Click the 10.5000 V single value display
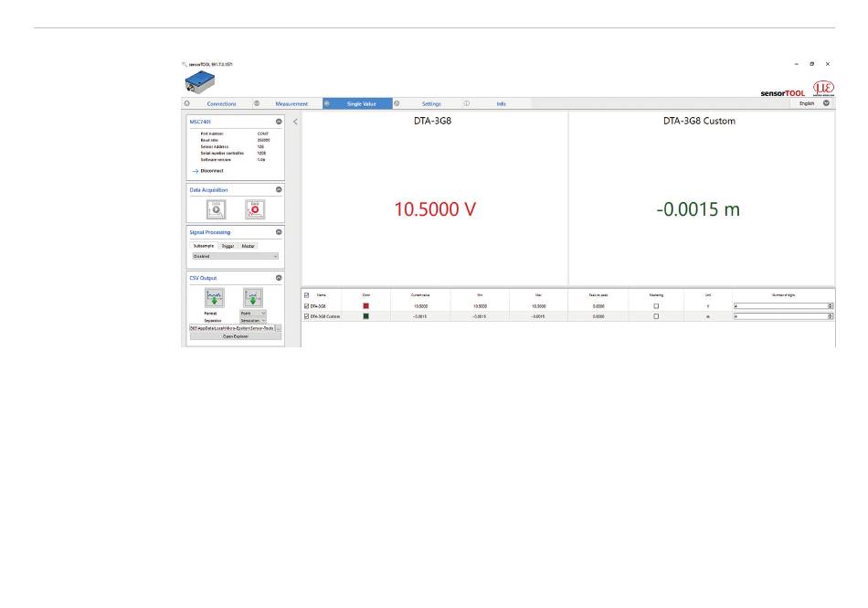The width and height of the screenshot is (868, 608). point(435,209)
